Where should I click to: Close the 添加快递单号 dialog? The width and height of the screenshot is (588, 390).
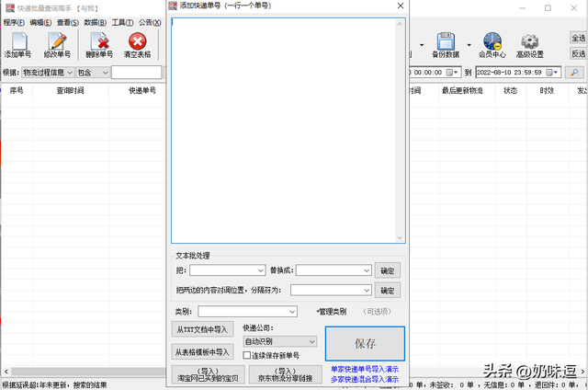pos(401,6)
